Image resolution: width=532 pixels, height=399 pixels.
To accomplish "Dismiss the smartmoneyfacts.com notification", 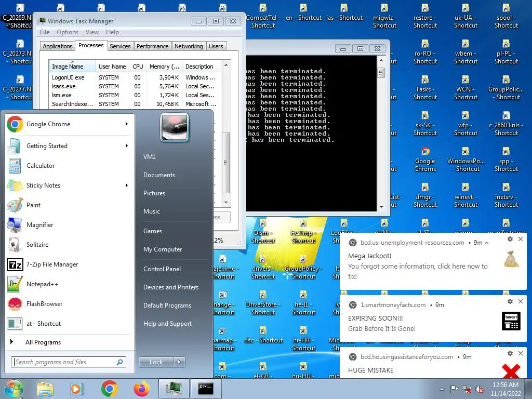I will [x=521, y=301].
